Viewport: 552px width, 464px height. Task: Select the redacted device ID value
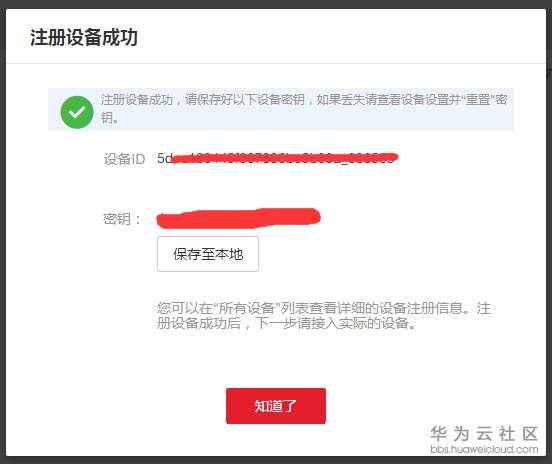pos(278,158)
